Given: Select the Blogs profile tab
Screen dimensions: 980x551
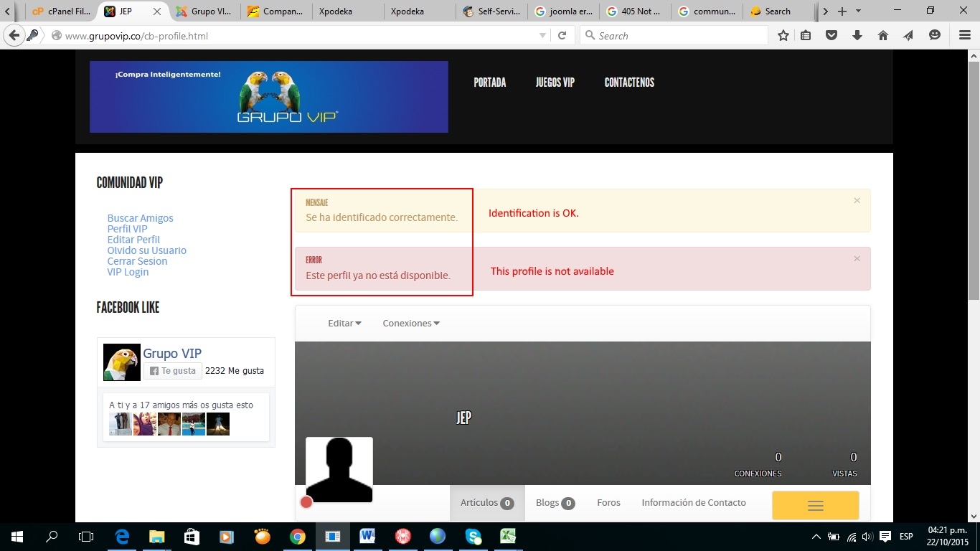Looking at the screenshot, I should click(x=555, y=503).
